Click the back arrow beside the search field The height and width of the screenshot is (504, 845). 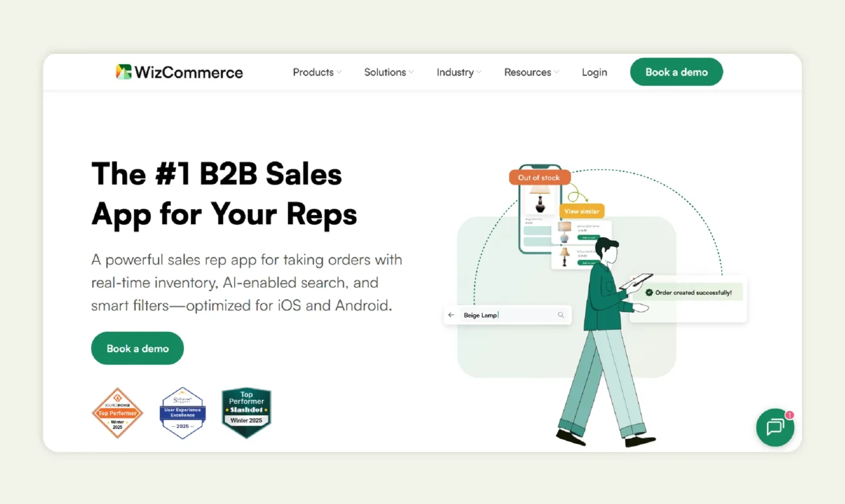tap(450, 314)
